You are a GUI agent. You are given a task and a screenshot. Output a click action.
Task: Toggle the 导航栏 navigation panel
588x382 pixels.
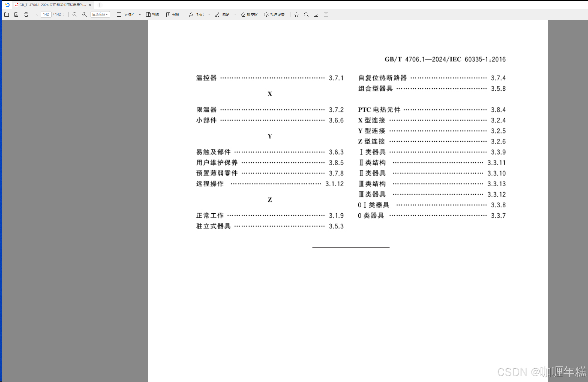coord(126,14)
